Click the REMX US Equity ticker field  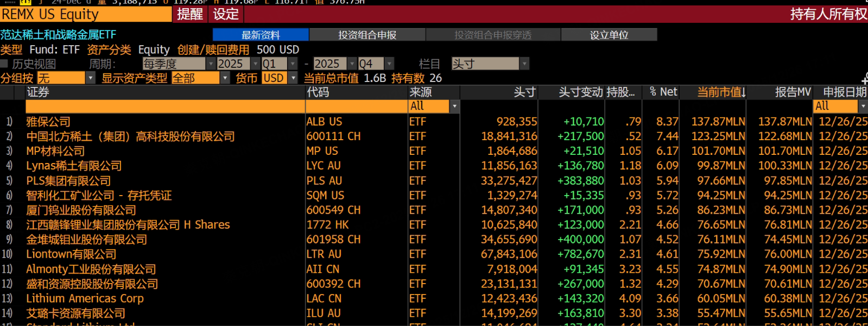point(86,14)
